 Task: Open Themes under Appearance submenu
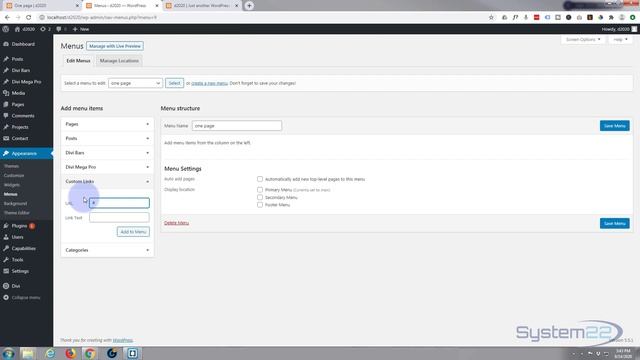click(x=11, y=167)
